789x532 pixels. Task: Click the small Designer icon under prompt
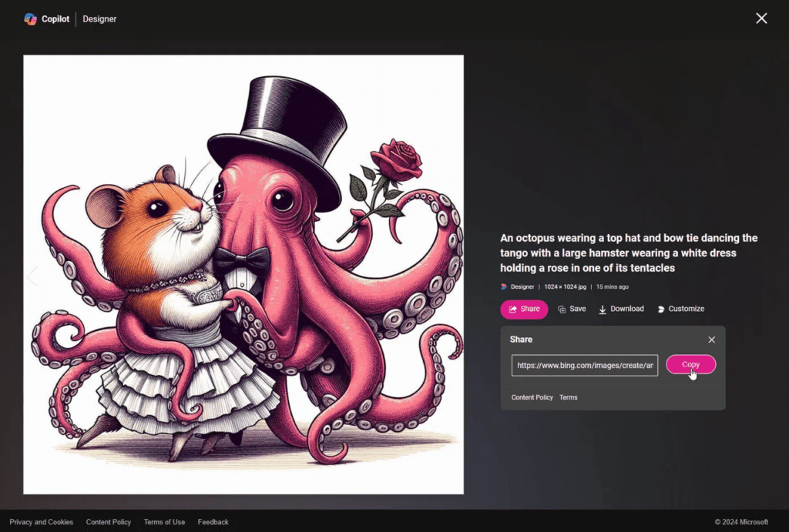pos(504,286)
